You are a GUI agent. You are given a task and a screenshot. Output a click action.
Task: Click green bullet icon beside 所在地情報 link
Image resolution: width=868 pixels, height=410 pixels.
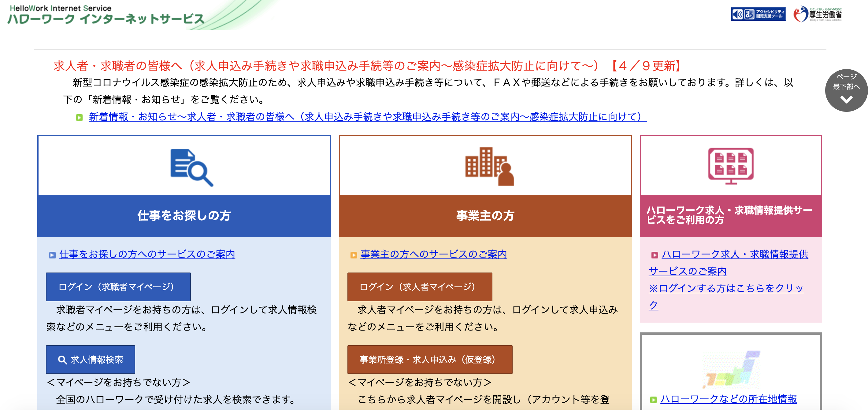653,400
